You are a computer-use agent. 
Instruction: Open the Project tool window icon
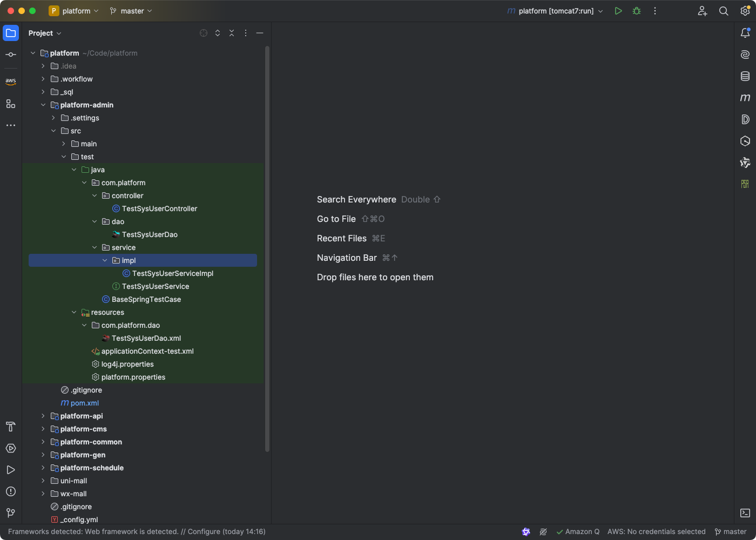[11, 33]
